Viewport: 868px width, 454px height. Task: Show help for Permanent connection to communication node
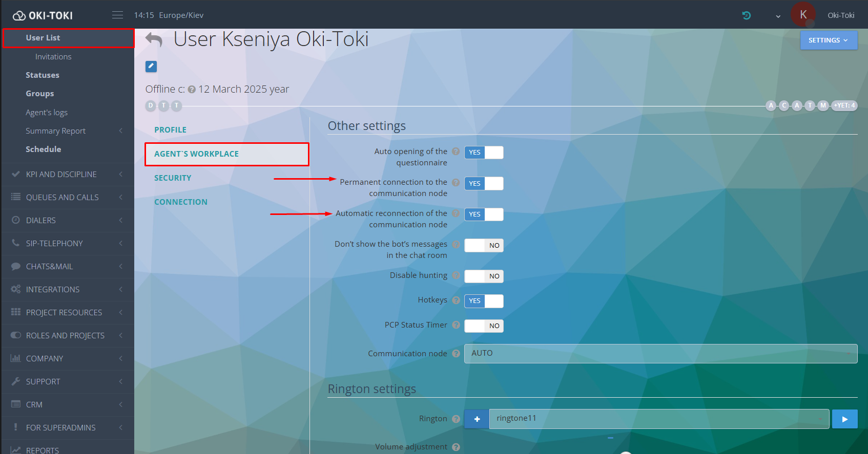click(456, 182)
